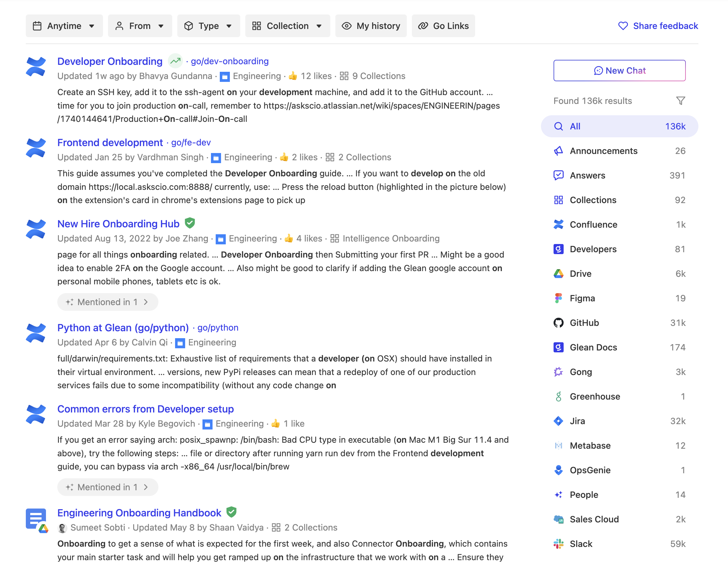This screenshot has height=563, width=728.
Task: Select the GitHub source icon in sidebar
Action: tap(558, 323)
